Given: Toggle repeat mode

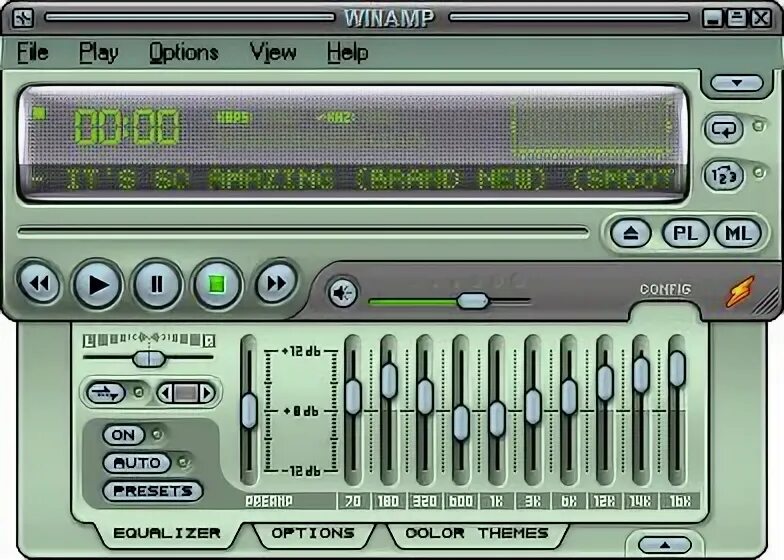Looking at the screenshot, I should [724, 128].
